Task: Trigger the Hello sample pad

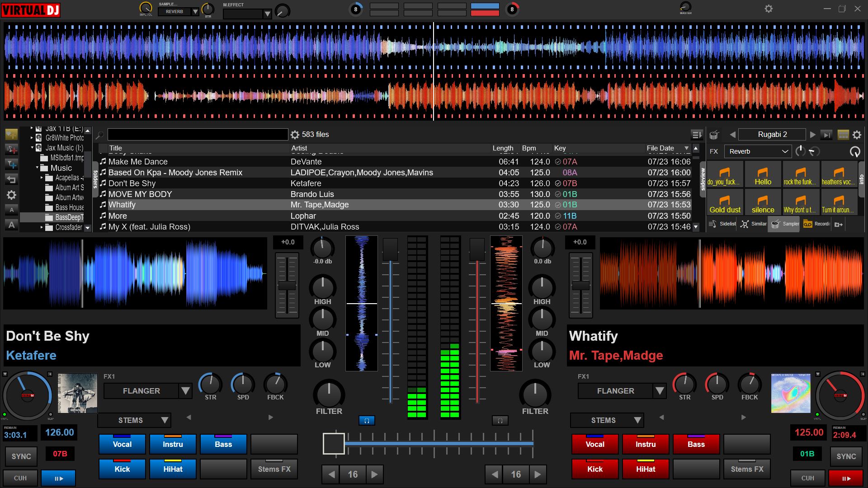Action: (763, 174)
